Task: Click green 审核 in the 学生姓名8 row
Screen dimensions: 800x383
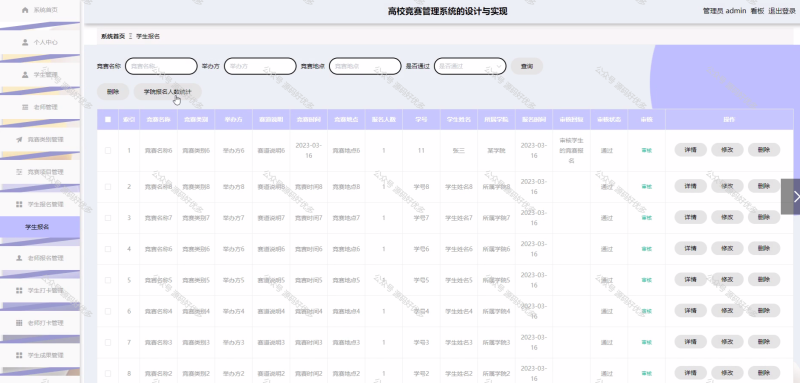Action: 646,187
